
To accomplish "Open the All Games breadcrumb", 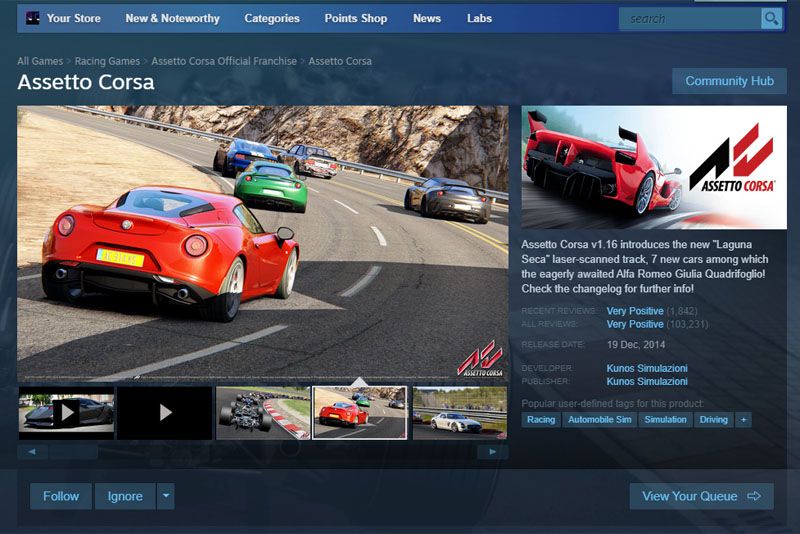I will click(40, 61).
